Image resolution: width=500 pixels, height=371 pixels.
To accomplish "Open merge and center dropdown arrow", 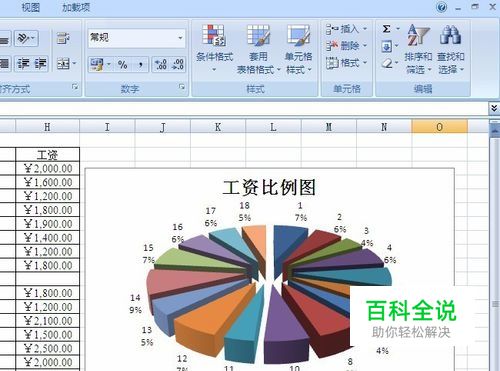I will click(x=74, y=63).
